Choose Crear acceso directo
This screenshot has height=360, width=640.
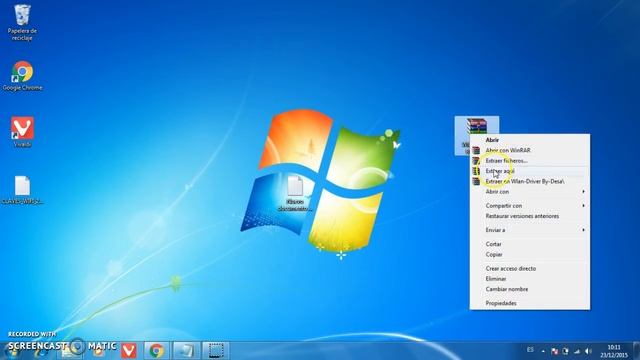coord(530,269)
